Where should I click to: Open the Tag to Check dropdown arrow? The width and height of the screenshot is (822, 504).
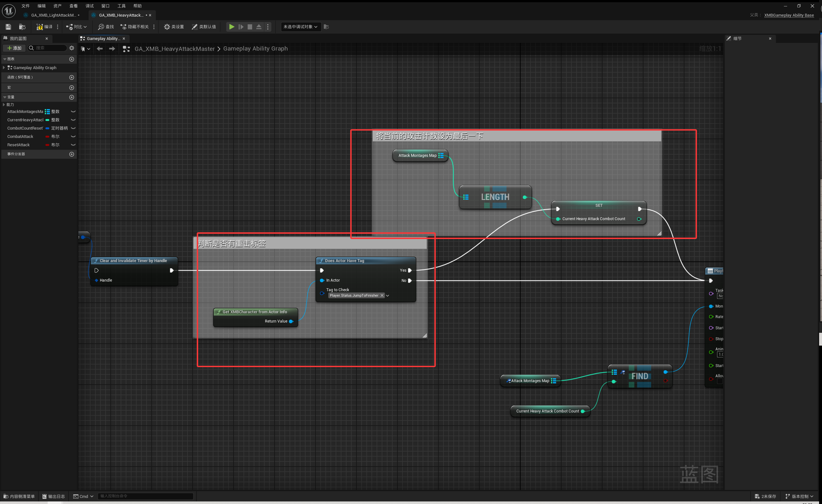pos(388,296)
